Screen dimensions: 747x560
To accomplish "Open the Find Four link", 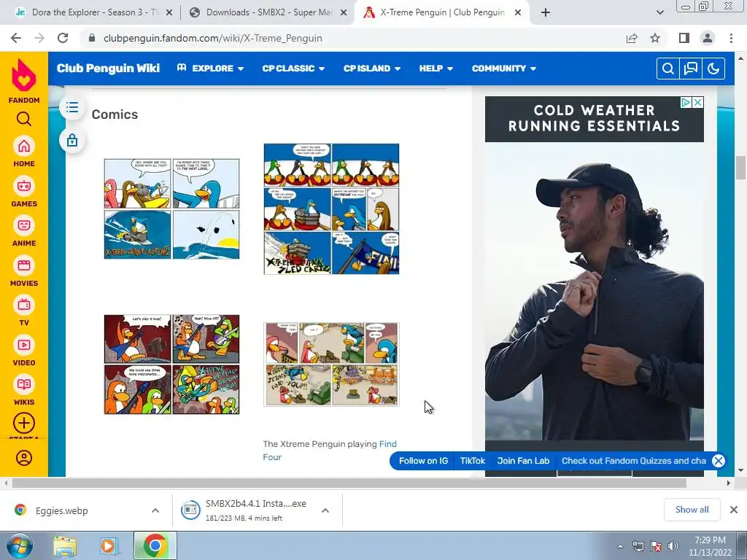I will [x=330, y=451].
